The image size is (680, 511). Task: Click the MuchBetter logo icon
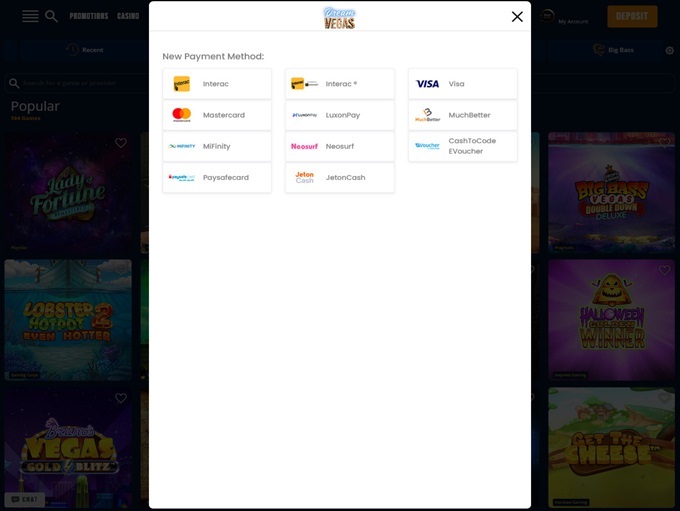[427, 115]
